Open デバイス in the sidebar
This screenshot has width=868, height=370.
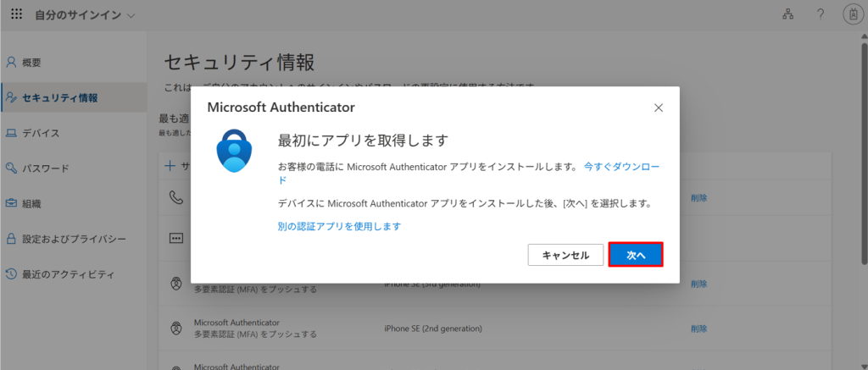41,133
